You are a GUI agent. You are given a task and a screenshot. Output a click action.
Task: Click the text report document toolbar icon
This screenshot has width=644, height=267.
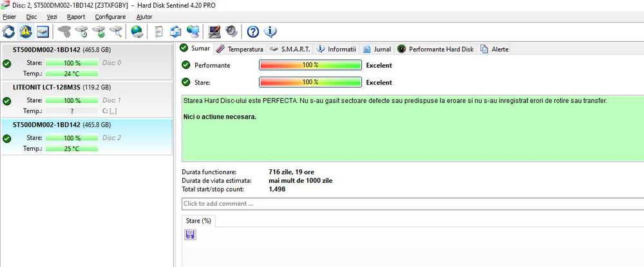pos(158,31)
